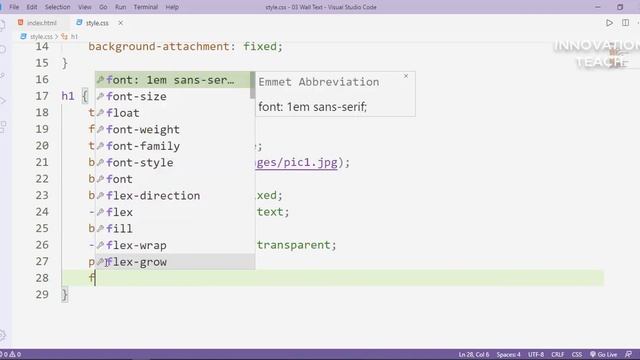Click the errors and warnings status indicator
The image size is (640, 360).
click(11, 354)
